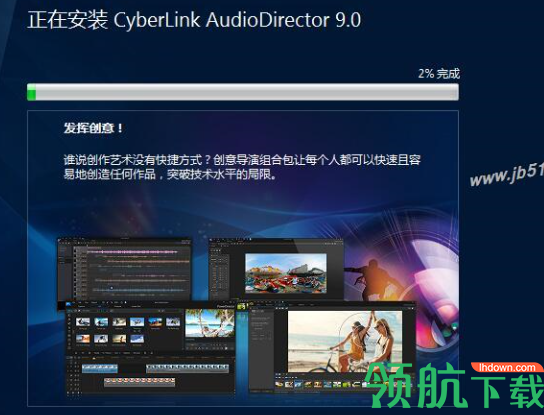The image size is (544, 415).
Task: Click the '2% 完成' progress text
Action: [x=439, y=74]
